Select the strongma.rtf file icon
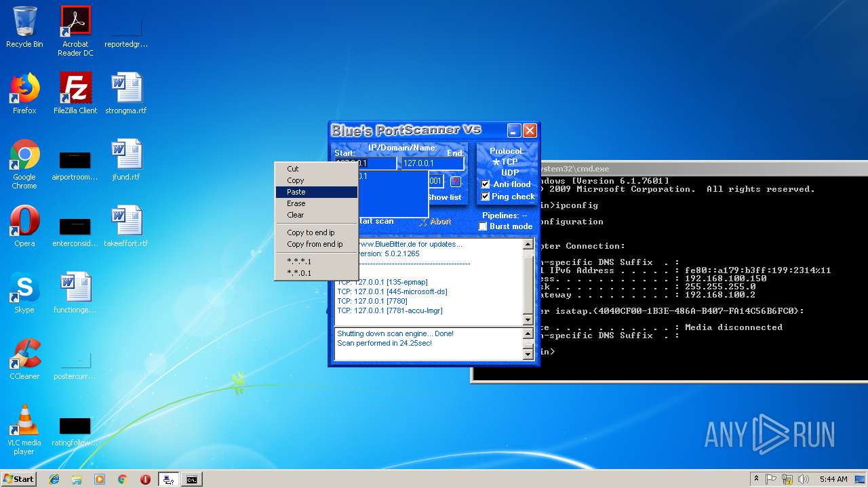This screenshot has height=488, width=868. (126, 94)
